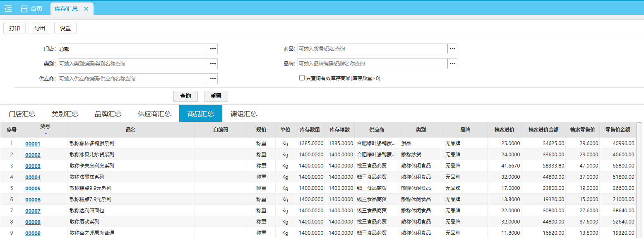Switch to the 类别汇总 tab
The image size is (644, 238).
(x=65, y=114)
